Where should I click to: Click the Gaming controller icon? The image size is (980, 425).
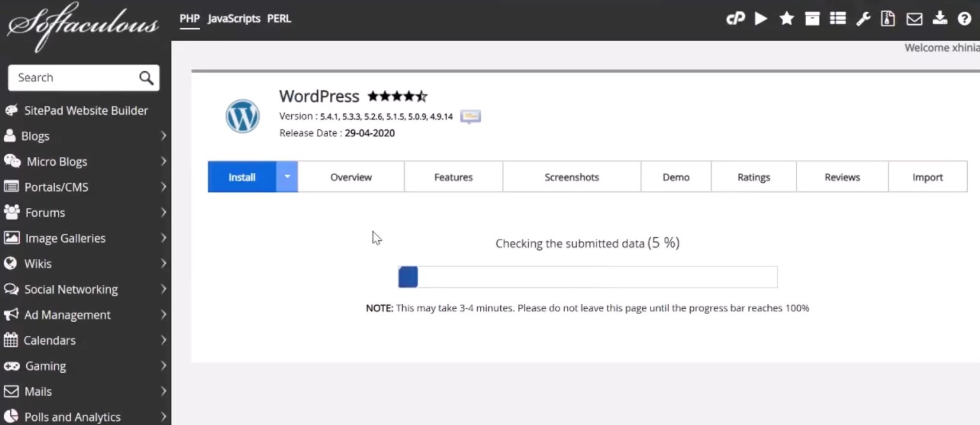point(11,366)
